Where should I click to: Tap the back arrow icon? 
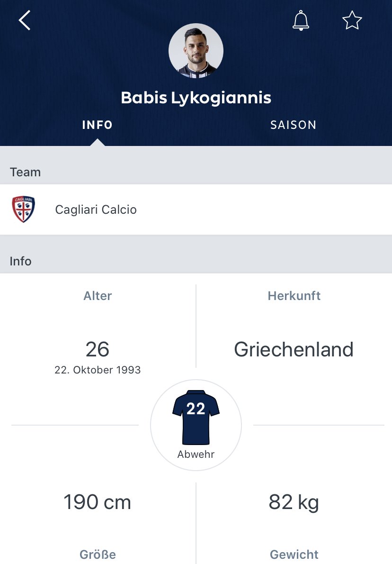25,20
